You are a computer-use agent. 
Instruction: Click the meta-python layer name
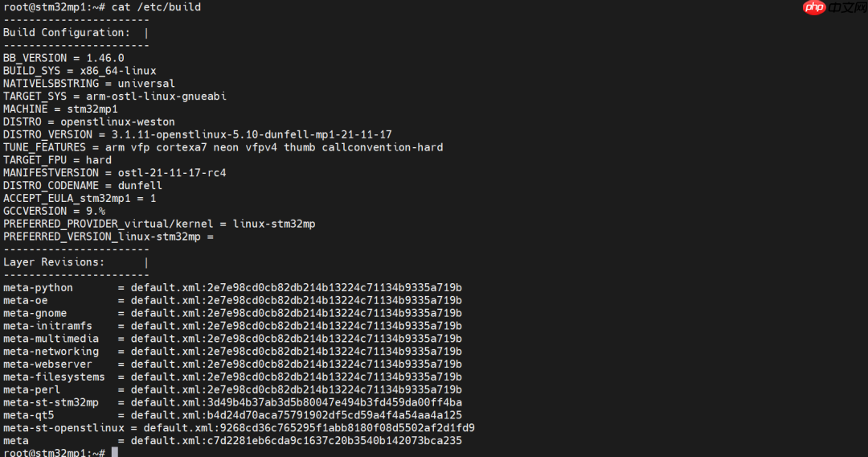tap(39, 287)
